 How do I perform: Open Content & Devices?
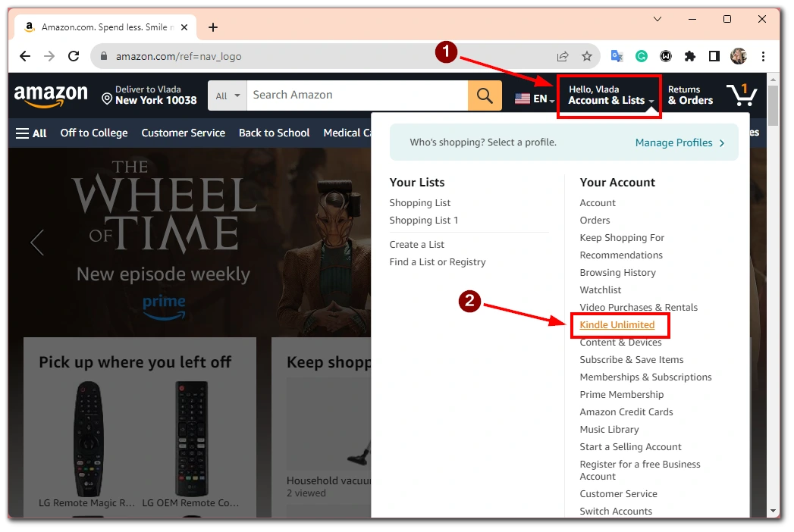pyautogui.click(x=621, y=343)
